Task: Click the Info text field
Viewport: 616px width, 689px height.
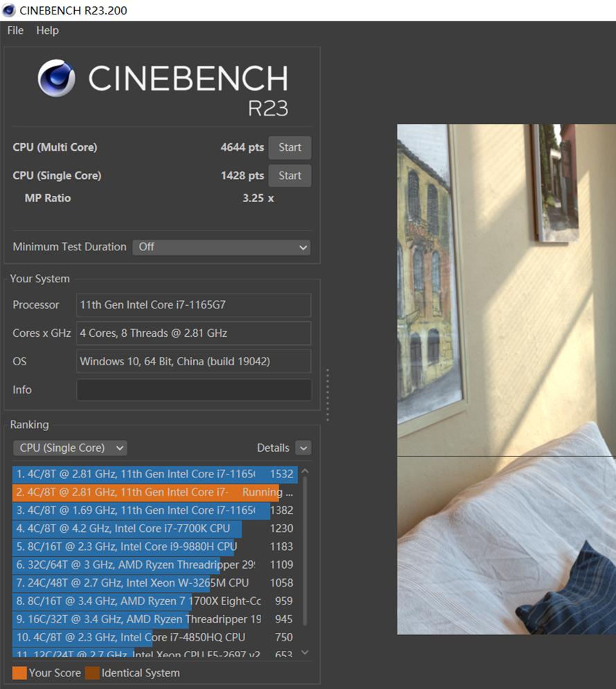Action: click(194, 389)
